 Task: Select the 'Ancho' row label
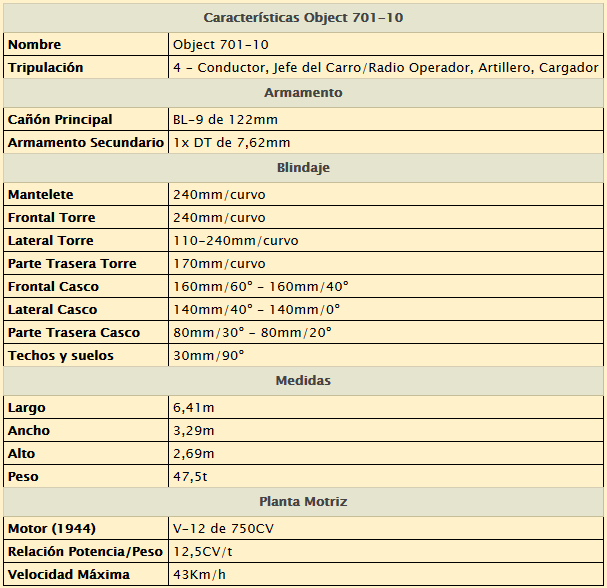(x=29, y=430)
